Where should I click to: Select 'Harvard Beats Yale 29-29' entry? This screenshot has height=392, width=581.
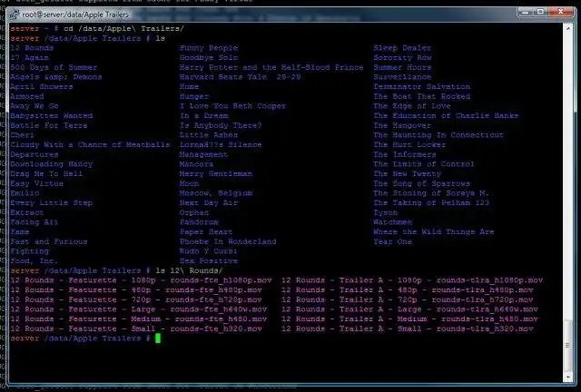[x=240, y=77]
